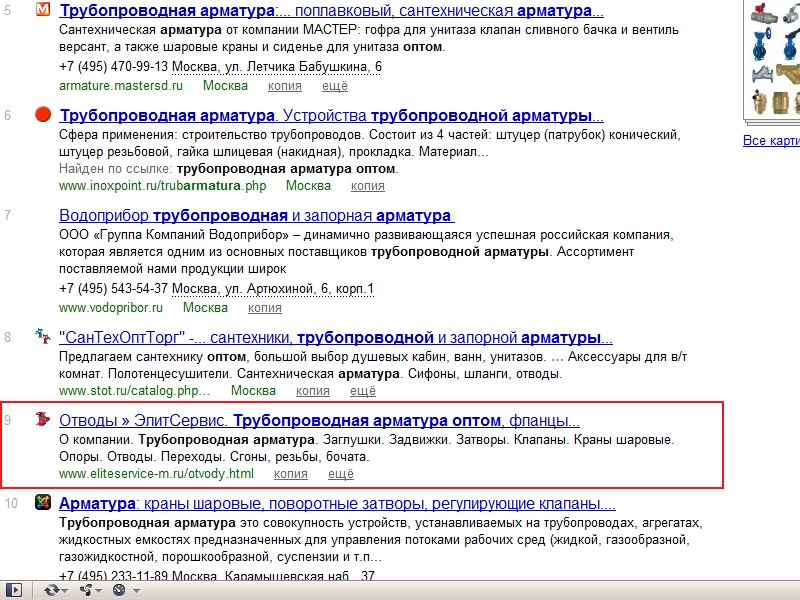Open 'копия' cached copy for eliteservice-m.ru
Viewport: 800px width, 600px height.
pyautogui.click(x=291, y=473)
